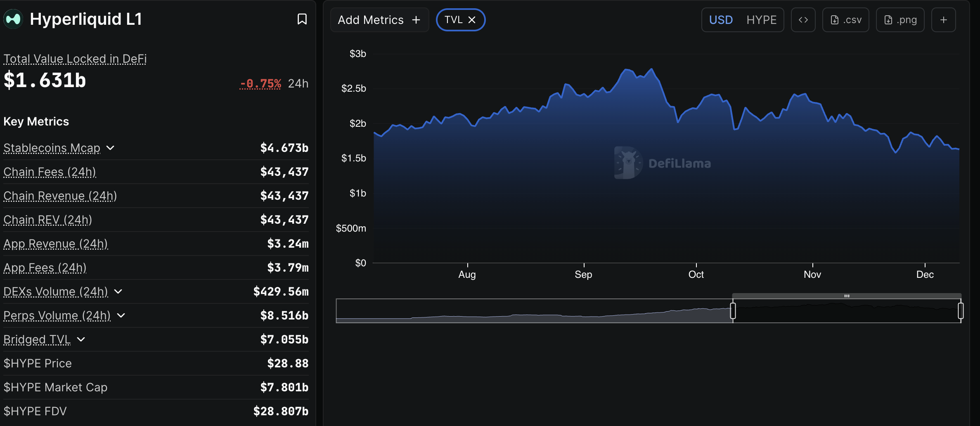
Task: Expand the Bridged TVL options
Action: click(x=81, y=339)
